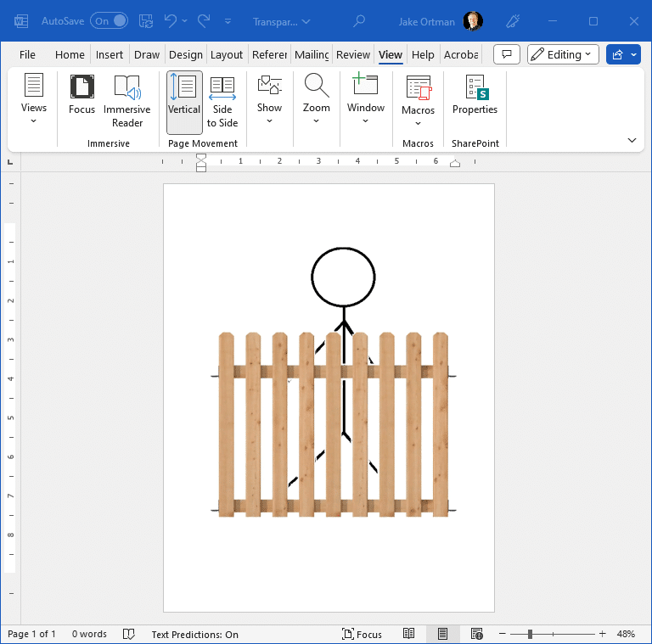
Task: Toggle Vertical page movement button
Action: (184, 102)
